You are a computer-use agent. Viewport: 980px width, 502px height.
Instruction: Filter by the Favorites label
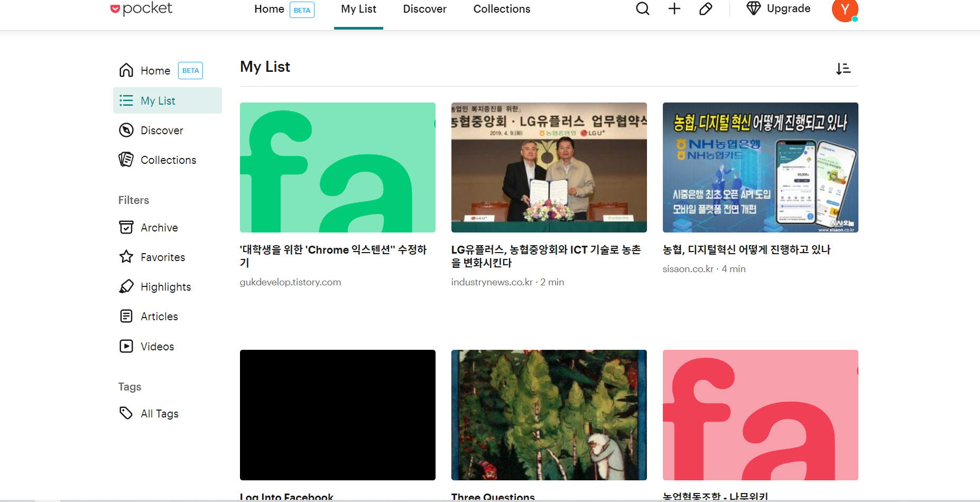pos(163,257)
